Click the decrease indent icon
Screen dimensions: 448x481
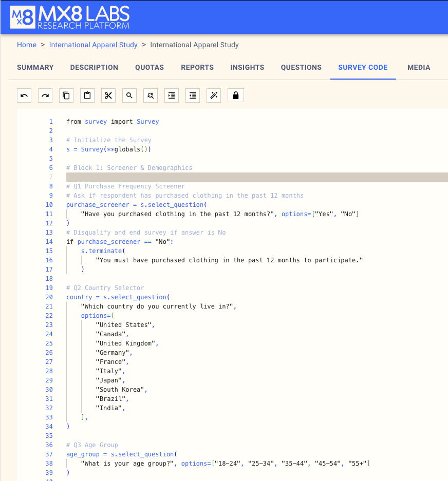193,95
